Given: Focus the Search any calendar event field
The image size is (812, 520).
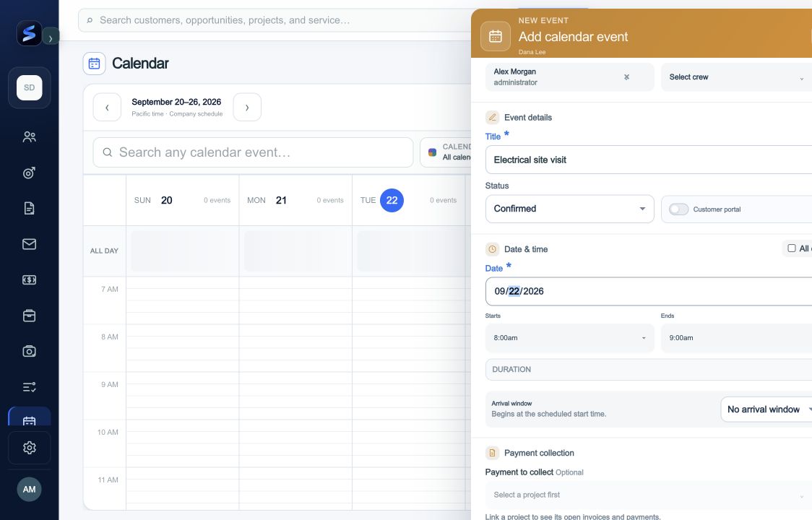Looking at the screenshot, I should pos(253,152).
